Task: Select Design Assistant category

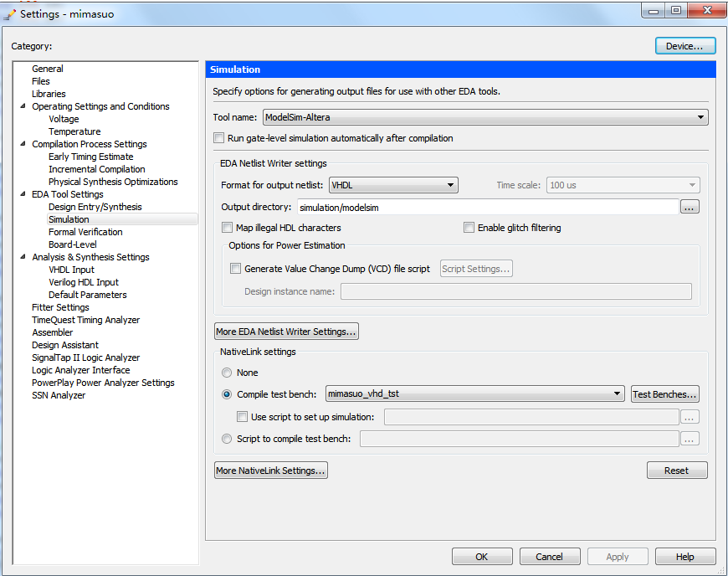Action: tap(65, 345)
